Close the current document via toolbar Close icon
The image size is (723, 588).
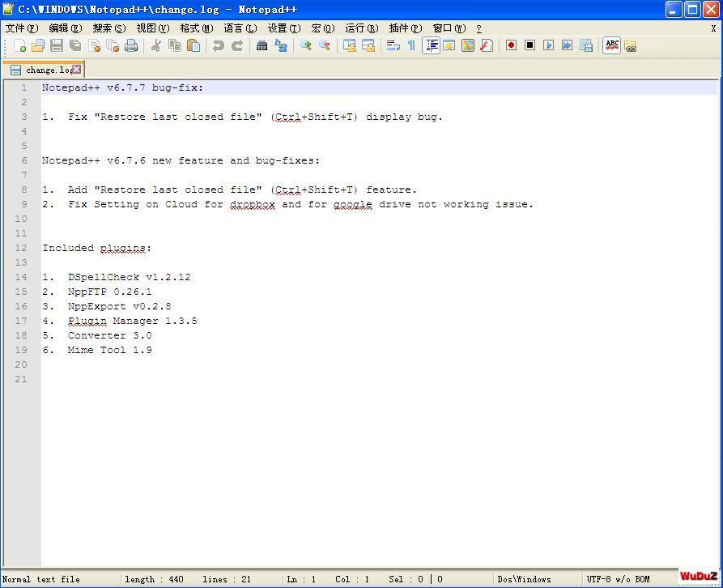tap(95, 45)
